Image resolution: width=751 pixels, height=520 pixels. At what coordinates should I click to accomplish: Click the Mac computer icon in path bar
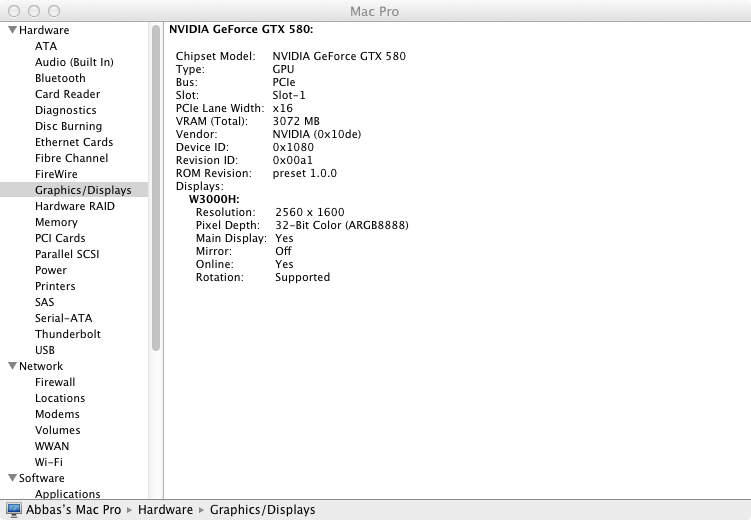coord(13,510)
